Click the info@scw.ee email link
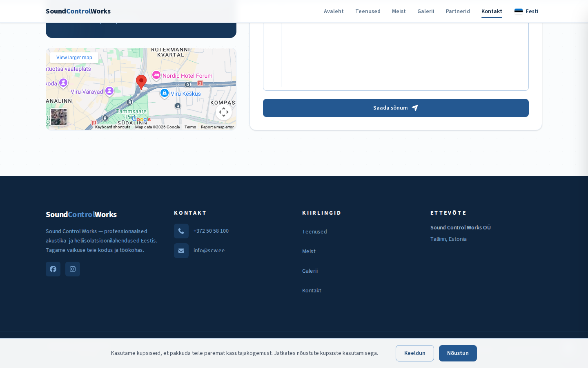Viewport: 588px width, 368px height. click(x=209, y=251)
